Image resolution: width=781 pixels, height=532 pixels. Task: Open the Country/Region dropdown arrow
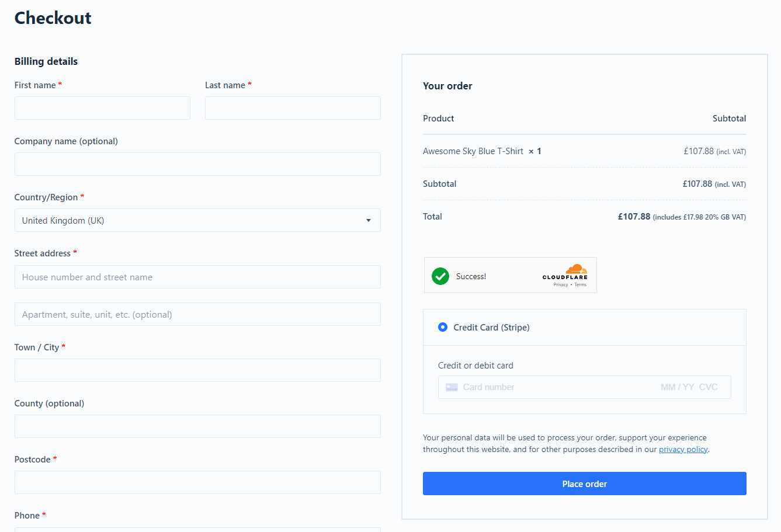(x=369, y=220)
